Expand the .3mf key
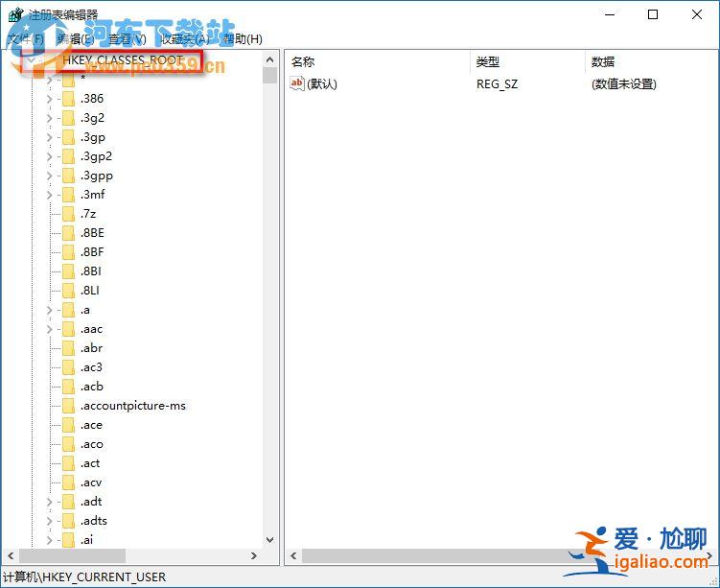Image resolution: width=720 pixels, height=588 pixels. click(50, 195)
